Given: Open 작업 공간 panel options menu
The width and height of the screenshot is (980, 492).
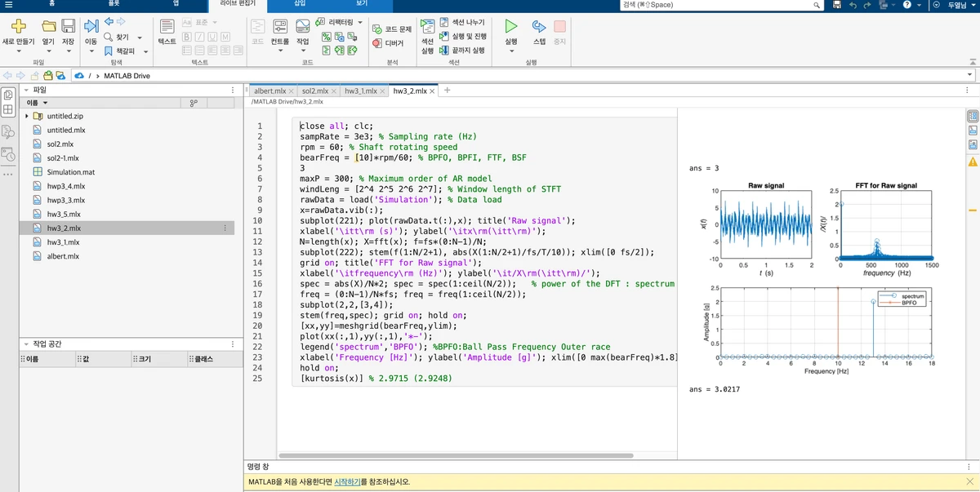Looking at the screenshot, I should 231,344.
